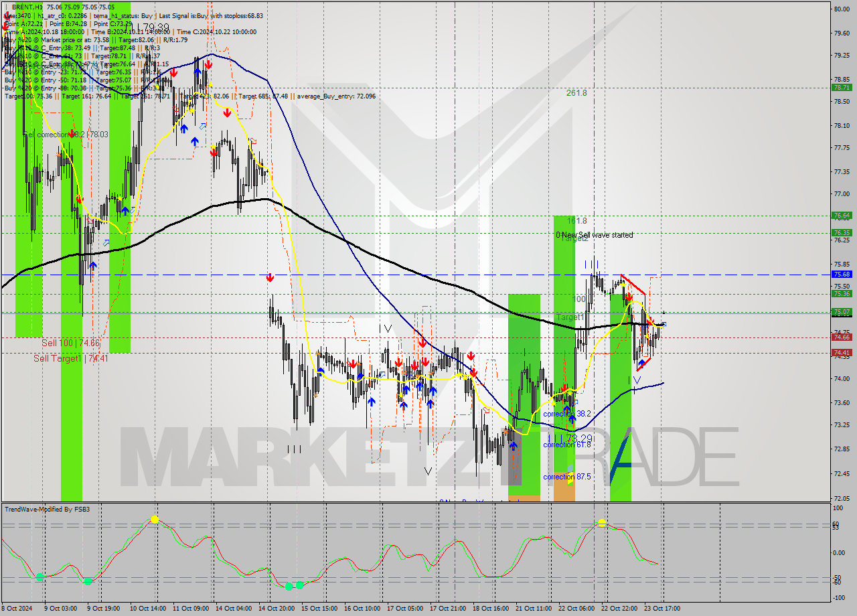Image resolution: width=857 pixels, height=616 pixels.
Task: Click the 'correction 38.2' blue label
Action: 567,414
